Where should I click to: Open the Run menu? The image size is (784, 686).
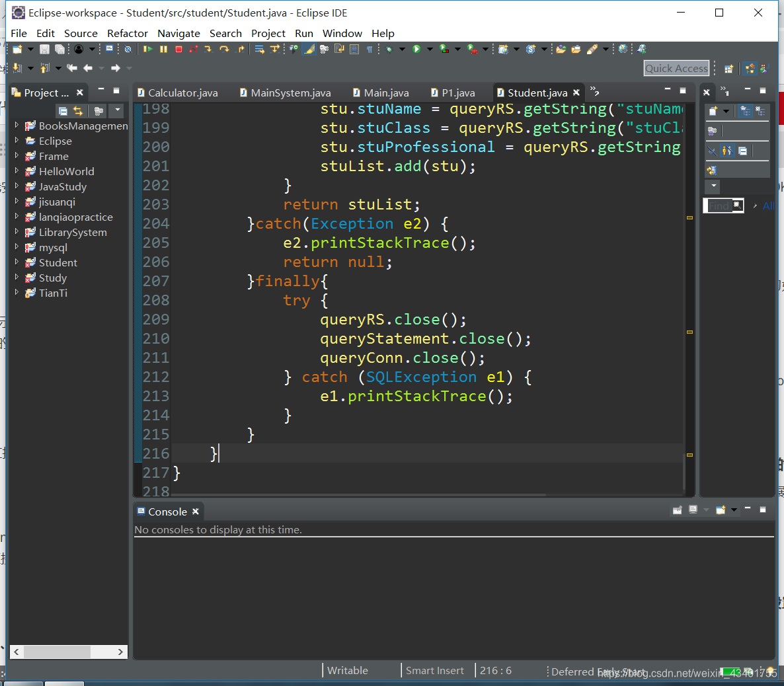click(x=304, y=34)
